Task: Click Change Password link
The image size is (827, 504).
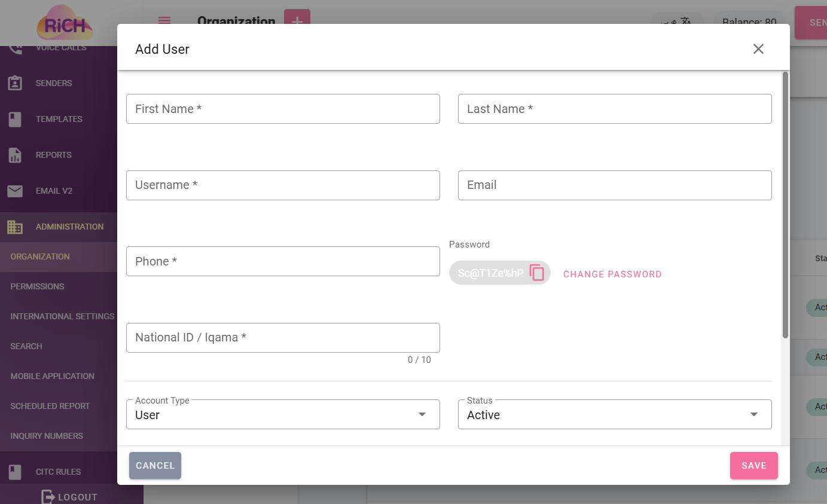Action: 612,274
